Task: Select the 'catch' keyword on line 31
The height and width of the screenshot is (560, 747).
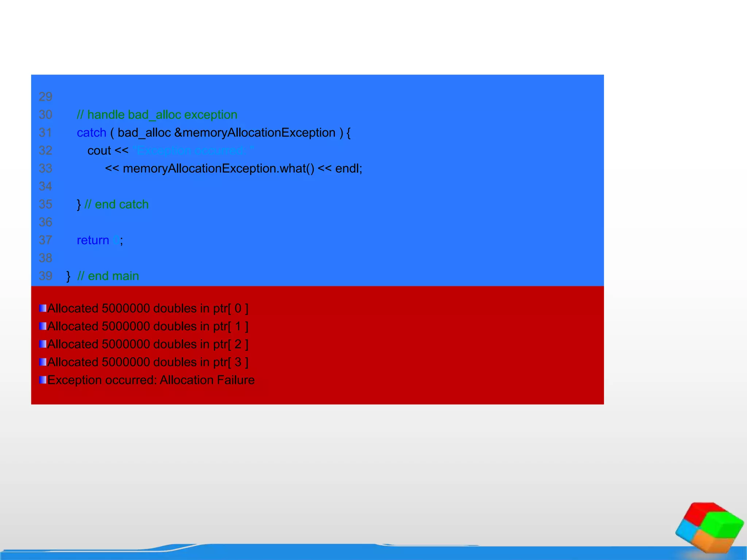Action: point(92,133)
